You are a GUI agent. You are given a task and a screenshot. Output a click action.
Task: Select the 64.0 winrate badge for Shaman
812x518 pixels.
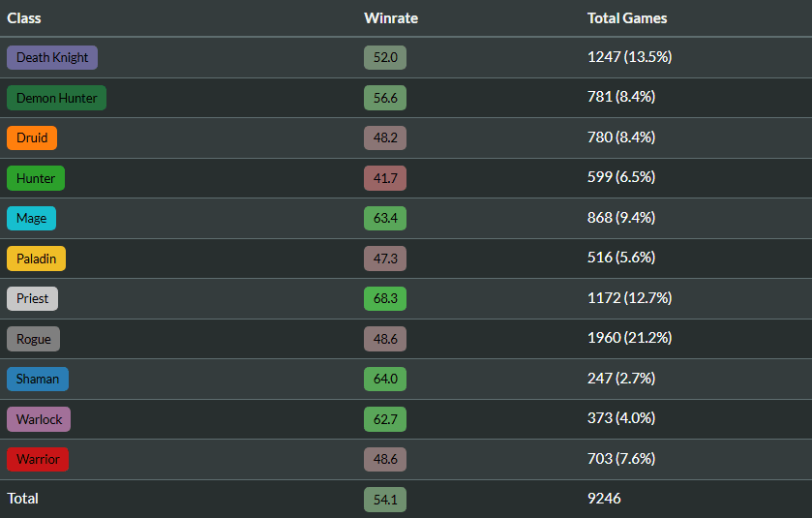385,379
